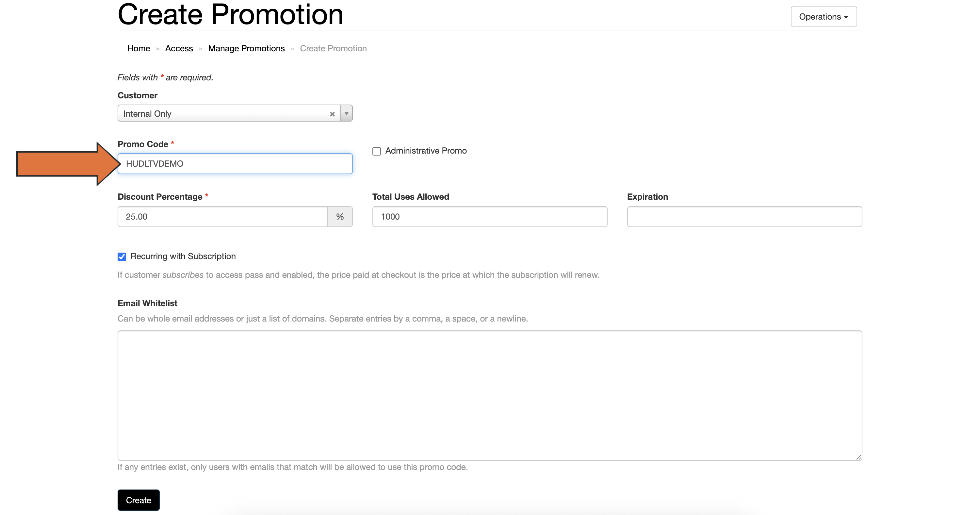This screenshot has width=980, height=515.
Task: Click inside the Email Whitelist textarea
Action: (x=490, y=395)
